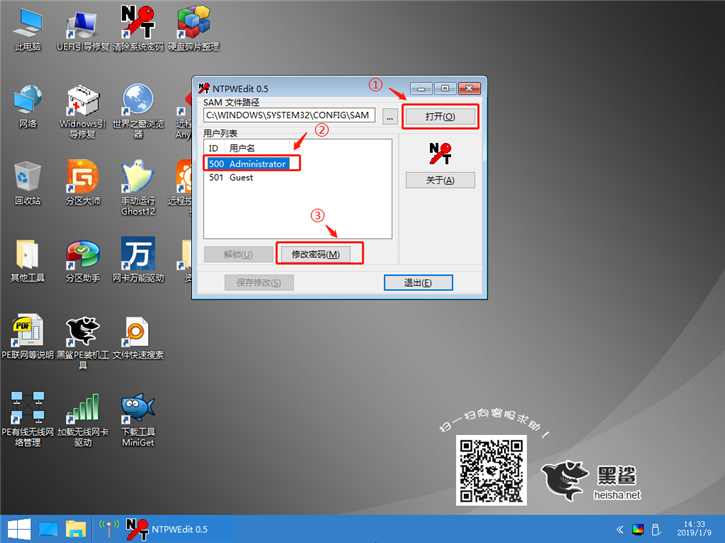The image size is (725, 543).
Task: Open 手动运行Ghost12 desktop icon
Action: coord(138,180)
